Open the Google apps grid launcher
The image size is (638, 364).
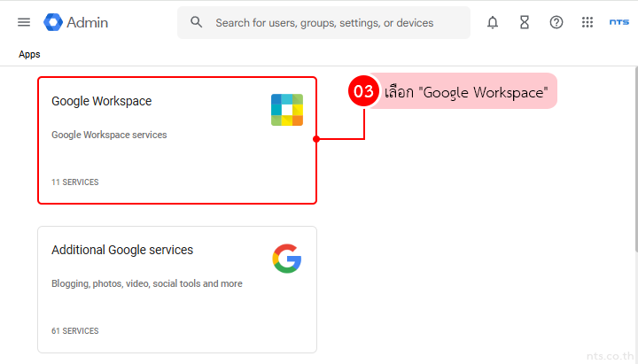[x=587, y=23]
